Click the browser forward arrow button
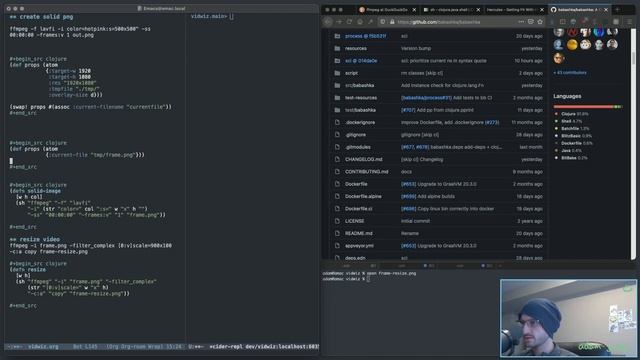This screenshot has height=360, width=640. [339, 22]
